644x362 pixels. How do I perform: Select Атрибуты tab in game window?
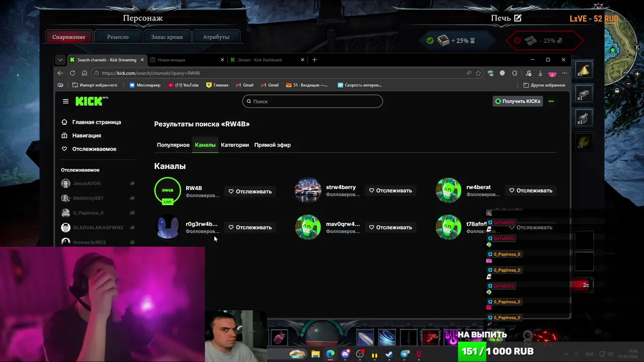pos(216,37)
